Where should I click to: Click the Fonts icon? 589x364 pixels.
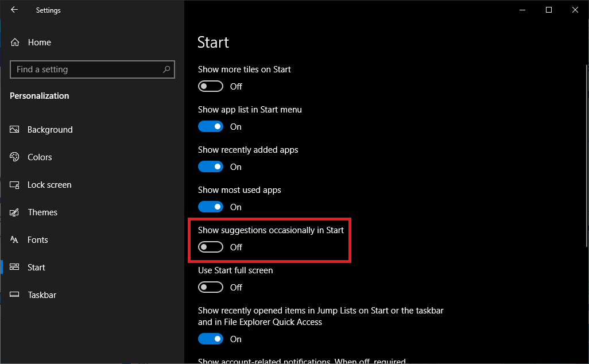tap(15, 240)
